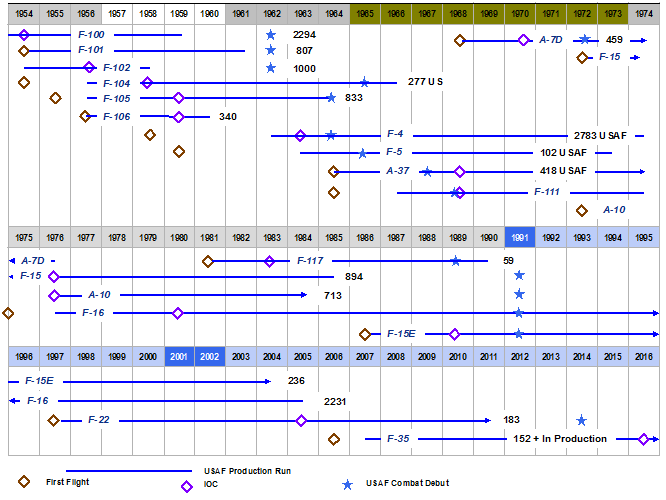Viewport: 666px width, 500px height.
Task: Select the highlighted 2001 year cell
Action: [179, 356]
